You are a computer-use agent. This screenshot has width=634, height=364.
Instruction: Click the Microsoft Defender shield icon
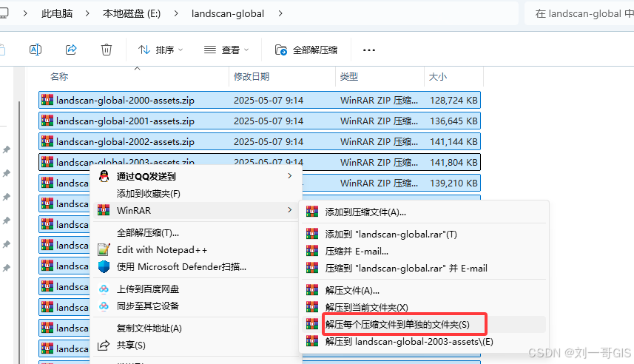coord(104,266)
